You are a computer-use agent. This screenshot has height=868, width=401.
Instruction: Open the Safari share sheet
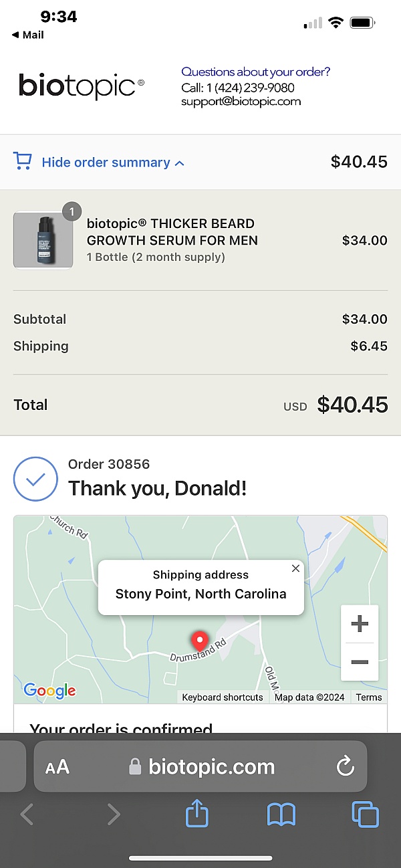[196, 815]
